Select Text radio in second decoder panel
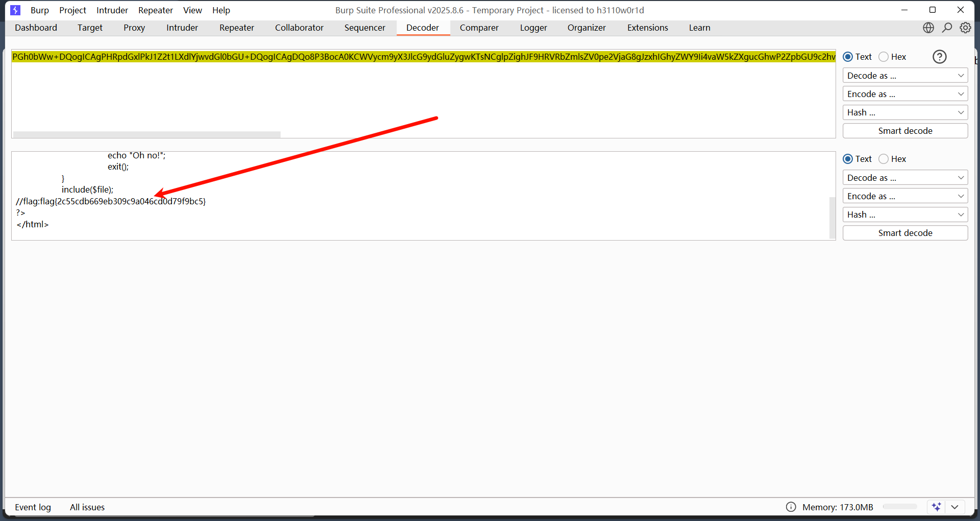The height and width of the screenshot is (521, 980). click(x=848, y=159)
